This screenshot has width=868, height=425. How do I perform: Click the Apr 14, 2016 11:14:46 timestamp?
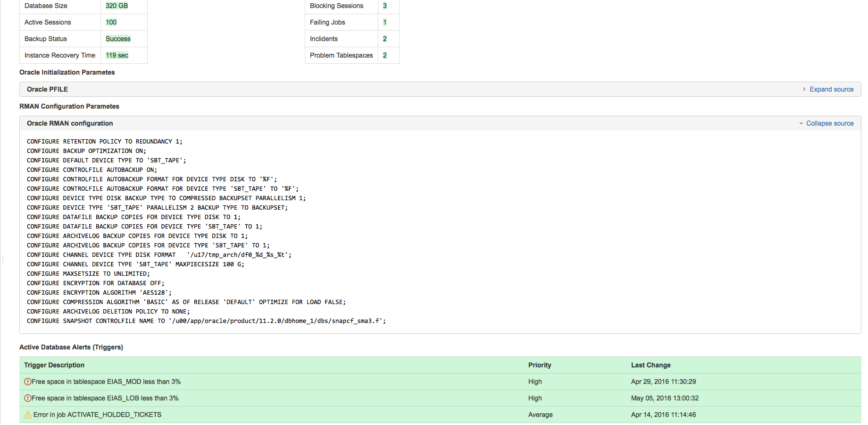click(x=663, y=415)
